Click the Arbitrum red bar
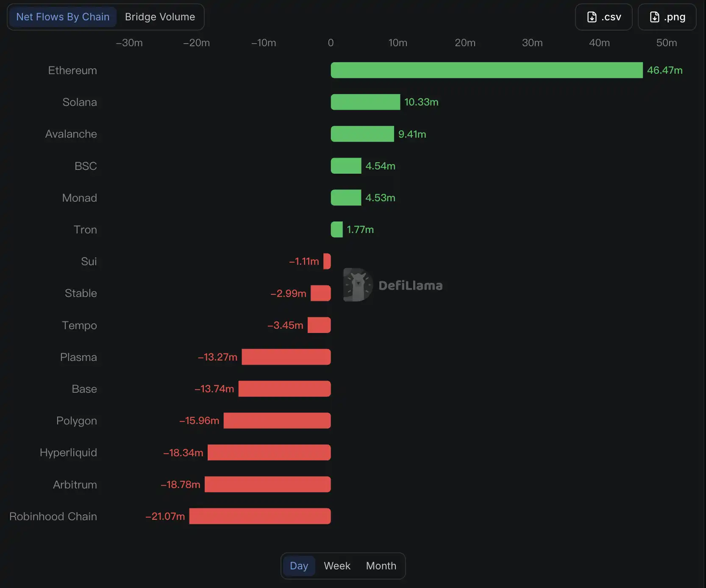Viewport: 706px width, 588px height. [x=267, y=485]
